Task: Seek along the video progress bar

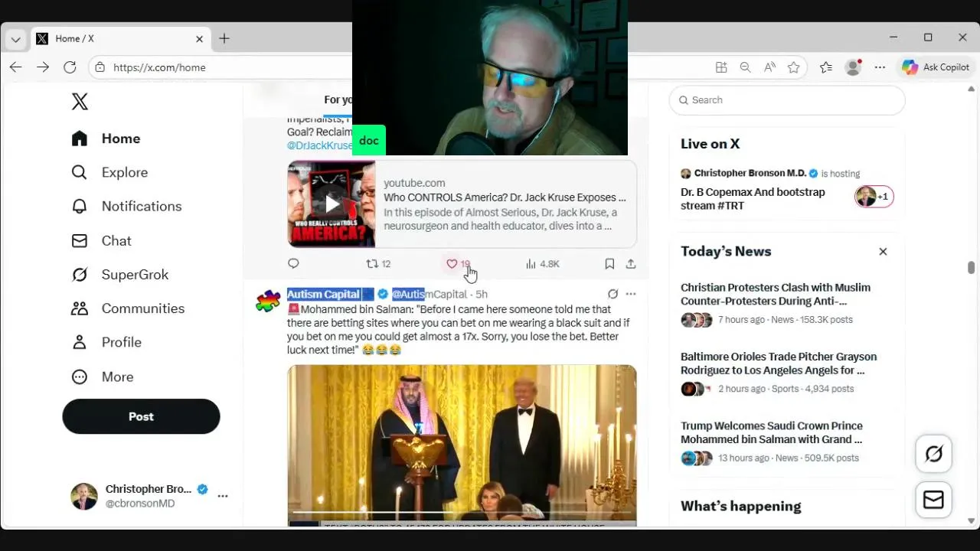Action: click(462, 512)
